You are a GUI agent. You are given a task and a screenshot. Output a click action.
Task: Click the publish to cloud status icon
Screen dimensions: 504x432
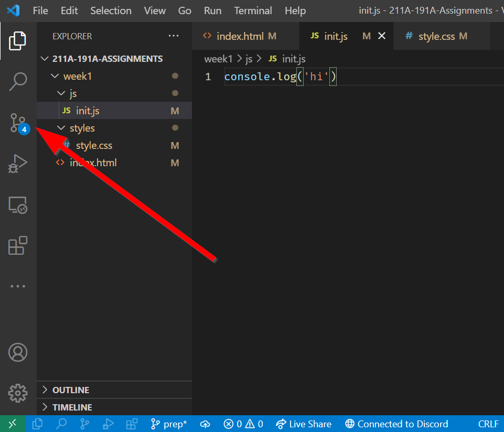coord(205,424)
